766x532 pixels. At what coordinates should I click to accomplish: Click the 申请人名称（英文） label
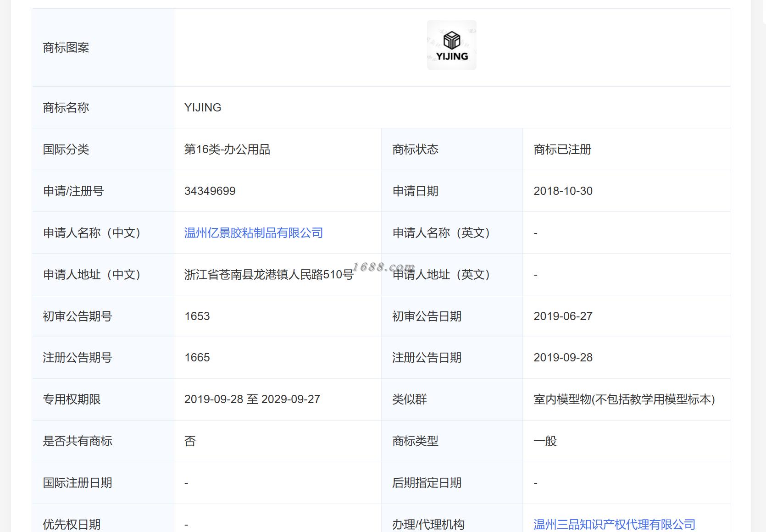pos(441,233)
